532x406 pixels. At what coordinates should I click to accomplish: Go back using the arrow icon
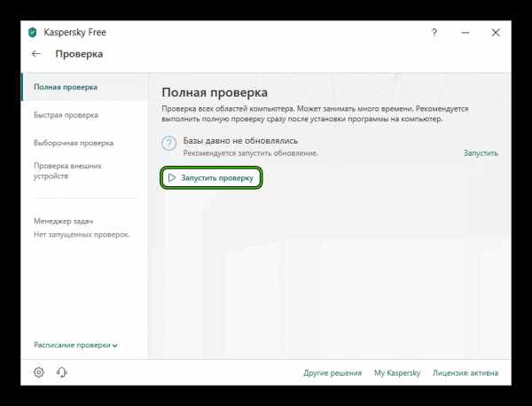pyautogui.click(x=36, y=53)
